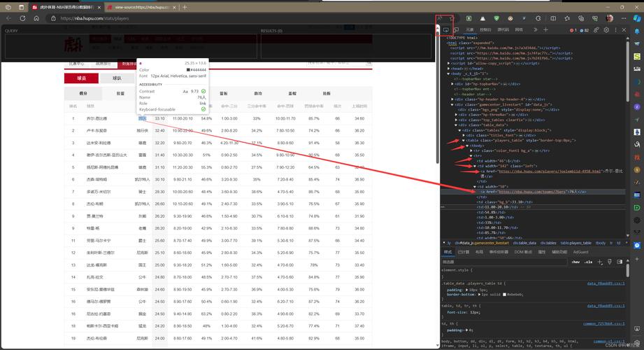Screen dimensions: 644x350
Task: Open the green shield extension icon
Action: (496, 18)
